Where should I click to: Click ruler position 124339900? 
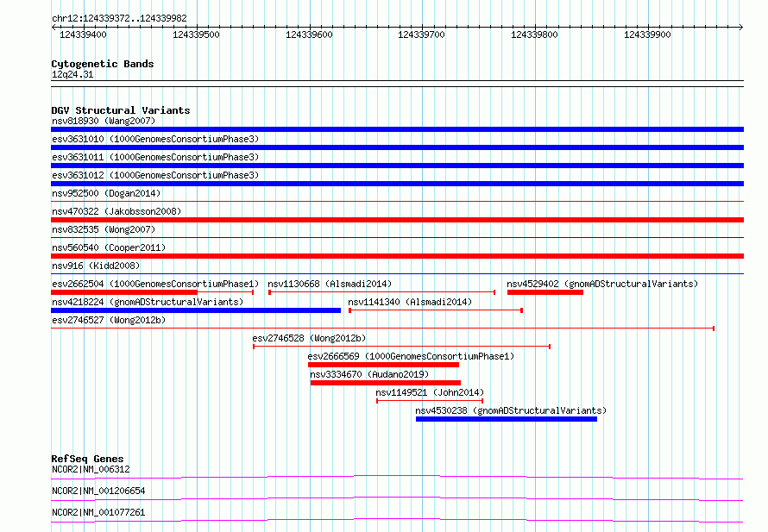click(647, 34)
